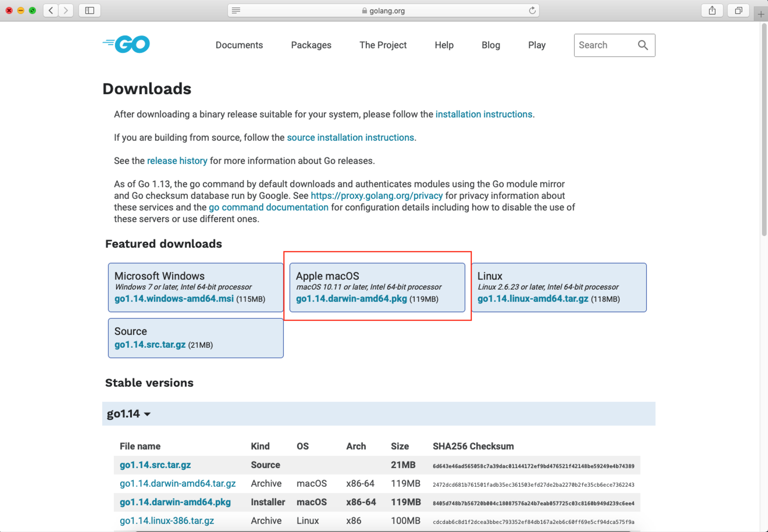The image size is (768, 532).
Task: Open the installation instructions link
Action: coord(484,114)
